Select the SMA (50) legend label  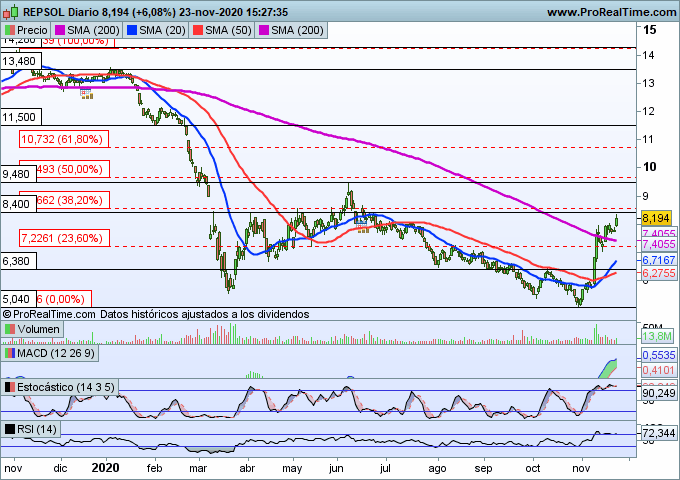222,30
